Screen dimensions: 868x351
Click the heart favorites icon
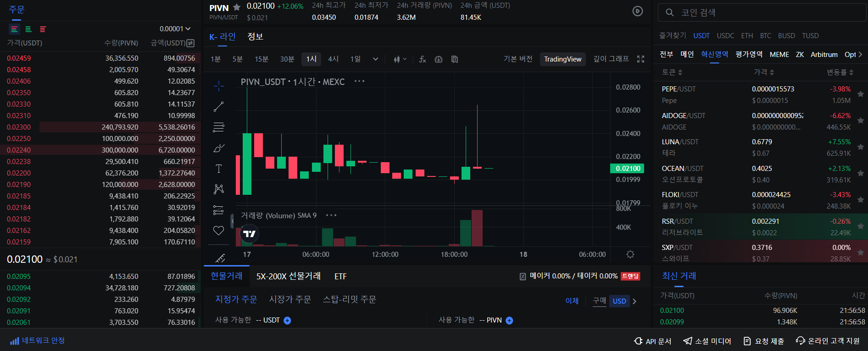(219, 231)
